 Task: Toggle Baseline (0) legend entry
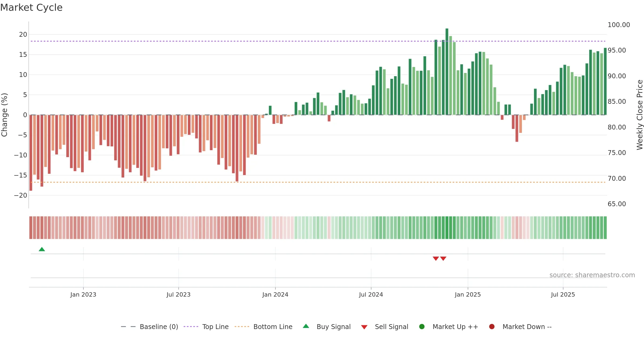pyautogui.click(x=149, y=327)
